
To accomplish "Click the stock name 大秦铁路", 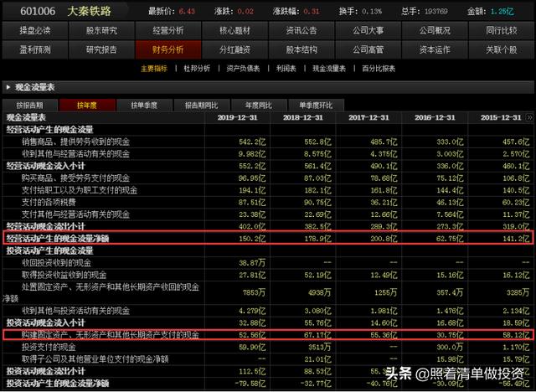I will tap(90, 11).
